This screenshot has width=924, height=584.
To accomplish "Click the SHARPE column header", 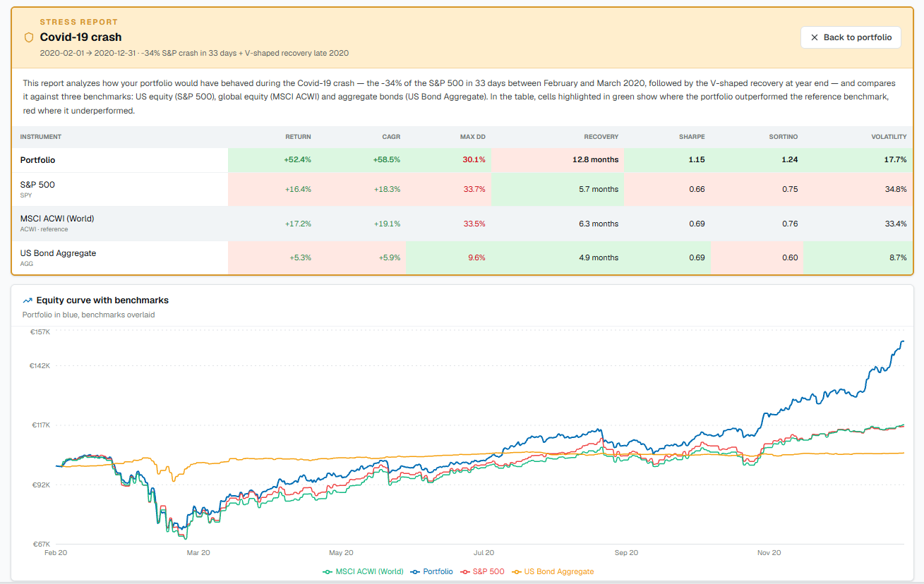I will click(692, 137).
